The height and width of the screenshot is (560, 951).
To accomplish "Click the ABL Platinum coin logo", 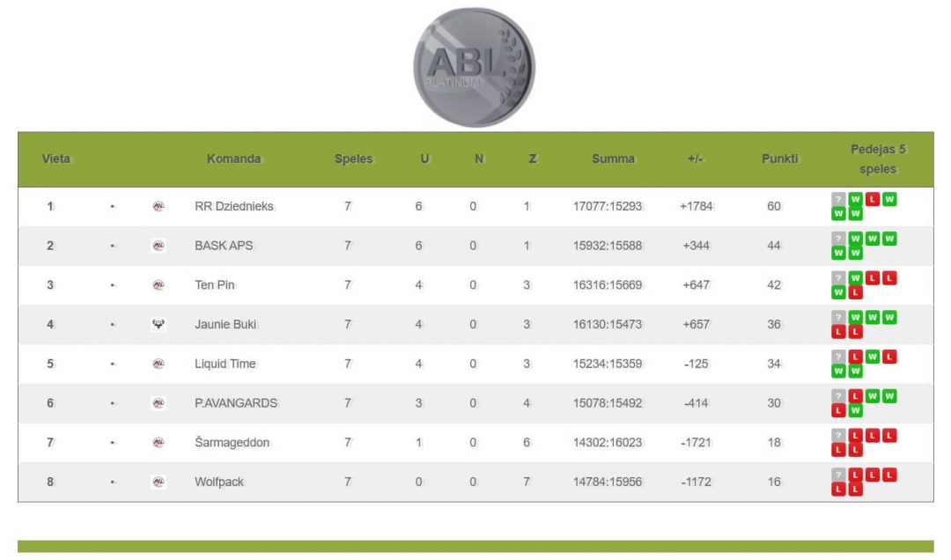I will coord(474,67).
